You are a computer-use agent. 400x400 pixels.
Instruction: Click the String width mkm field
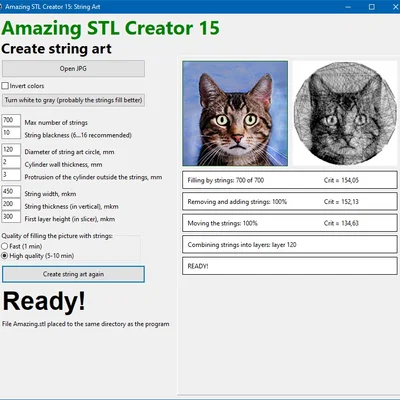[x=11, y=192]
